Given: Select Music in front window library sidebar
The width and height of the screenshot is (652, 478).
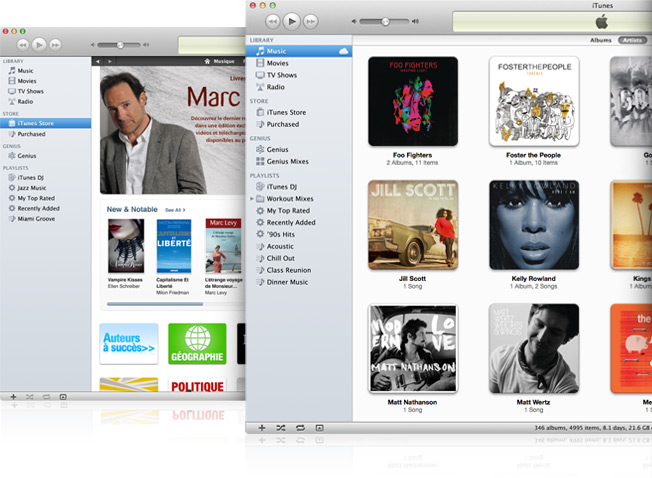Looking at the screenshot, I should click(x=299, y=51).
